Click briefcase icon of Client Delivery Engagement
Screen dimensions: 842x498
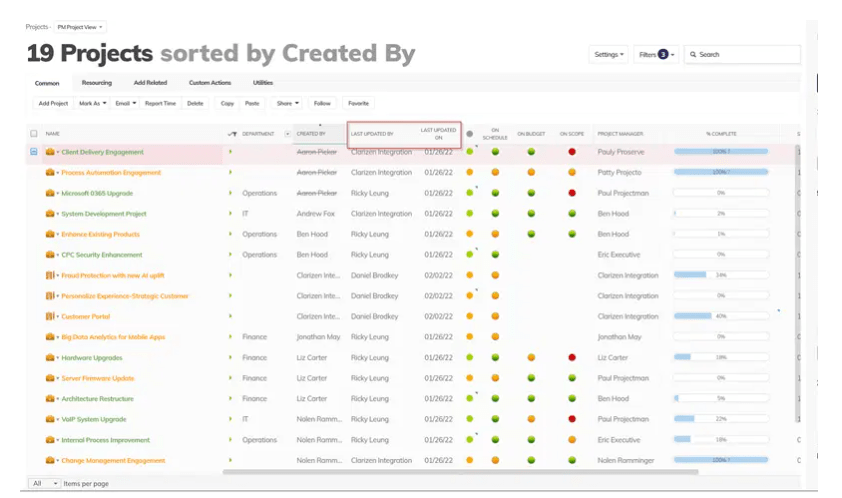(50, 152)
